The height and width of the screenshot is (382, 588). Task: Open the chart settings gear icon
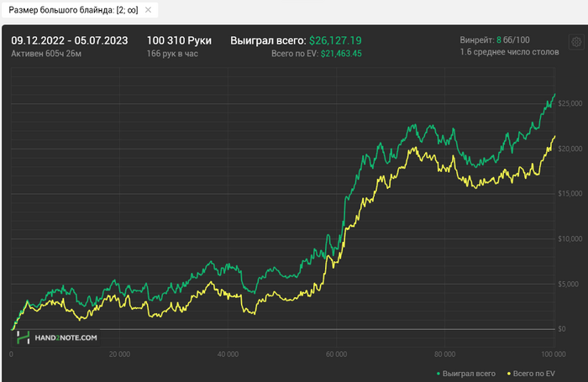576,42
